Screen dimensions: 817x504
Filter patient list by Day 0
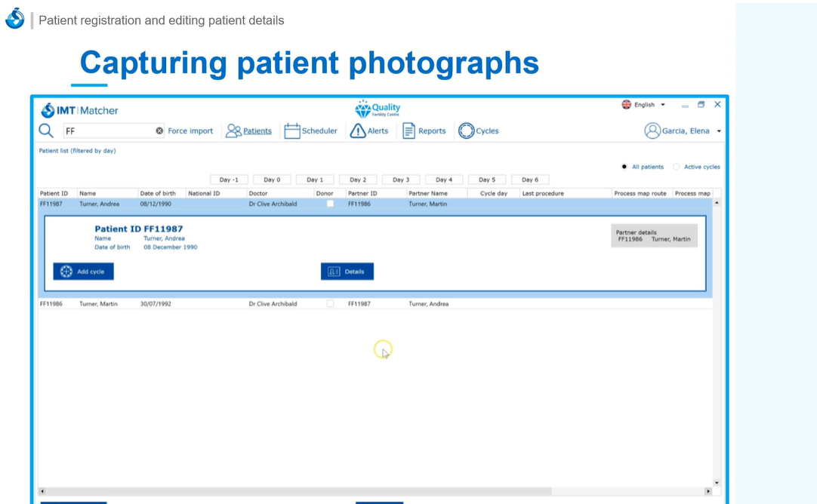(272, 180)
